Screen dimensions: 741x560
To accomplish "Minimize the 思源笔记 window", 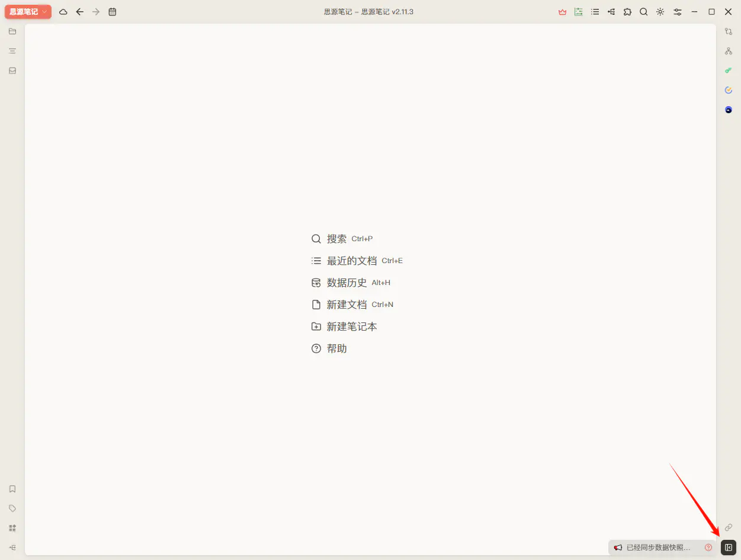I will click(695, 12).
